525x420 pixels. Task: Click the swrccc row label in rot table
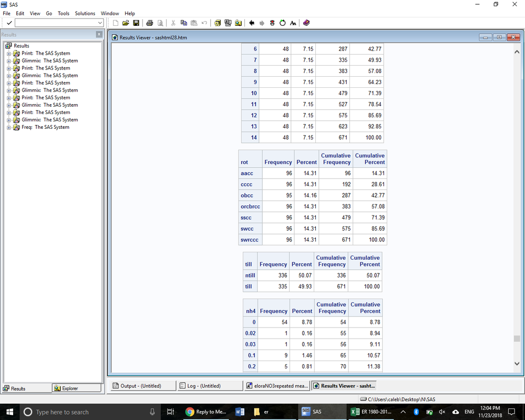(x=250, y=240)
